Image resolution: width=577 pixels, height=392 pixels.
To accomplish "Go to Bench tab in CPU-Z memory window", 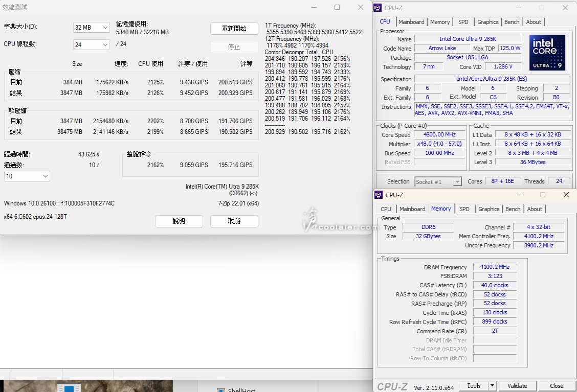I will click(513, 209).
